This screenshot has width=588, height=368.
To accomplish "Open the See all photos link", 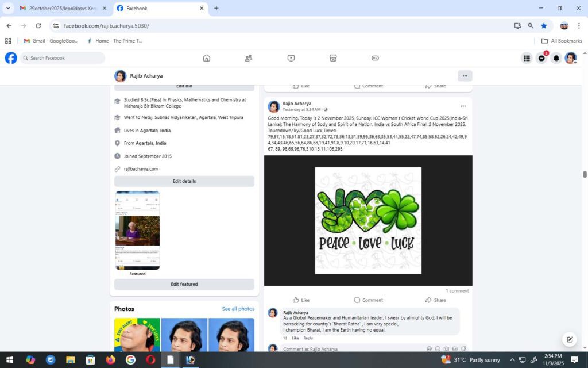I will (x=238, y=309).
